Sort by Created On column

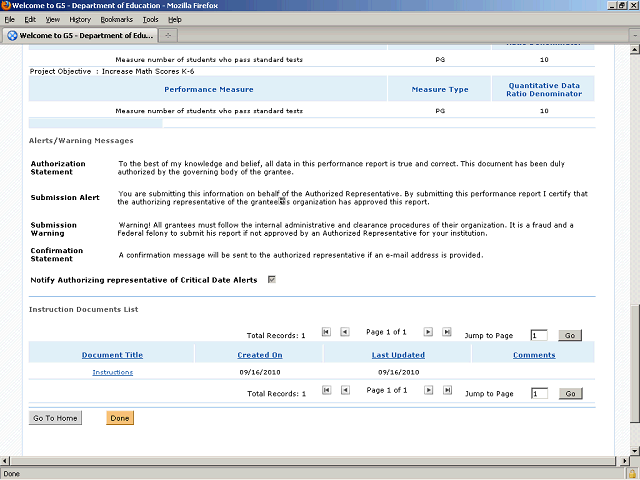point(260,355)
